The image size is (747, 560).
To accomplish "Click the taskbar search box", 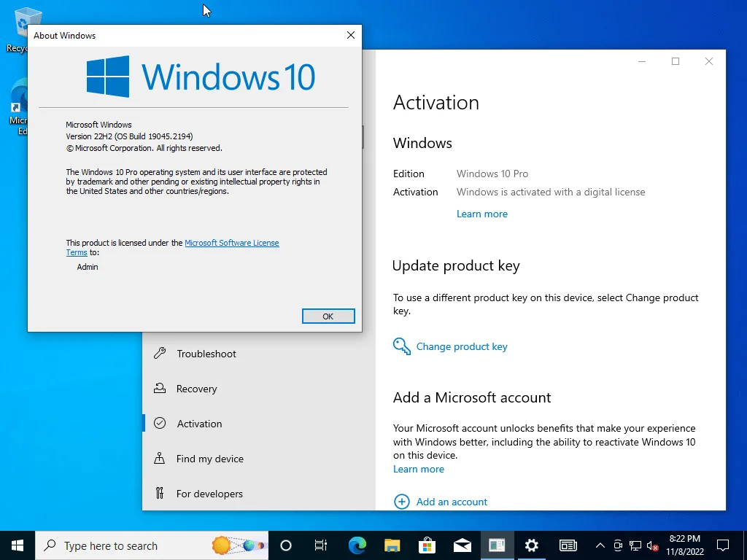I will pyautogui.click(x=152, y=545).
